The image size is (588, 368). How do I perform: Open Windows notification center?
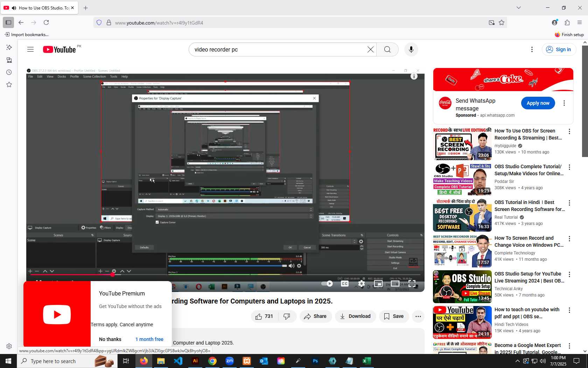coord(576,361)
